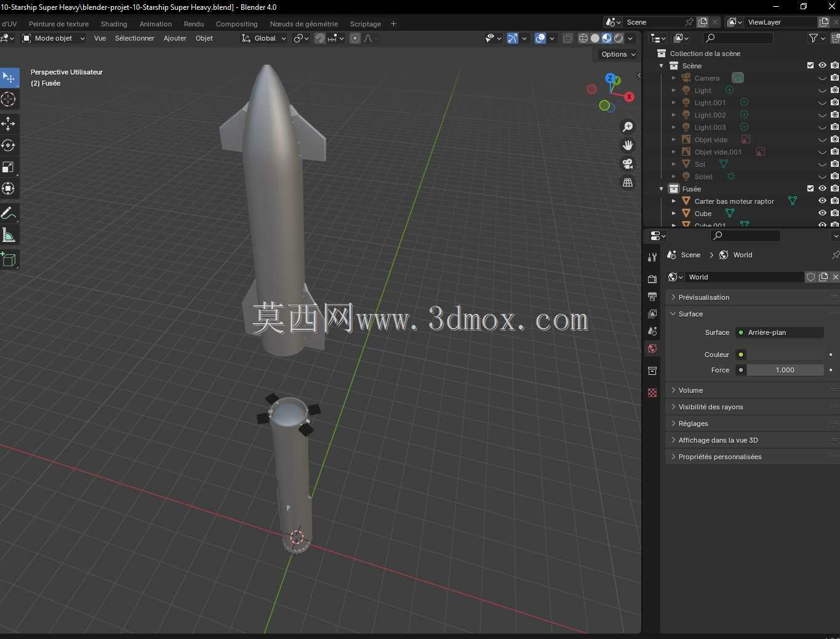Open the Scriptage workspace tab

point(365,24)
